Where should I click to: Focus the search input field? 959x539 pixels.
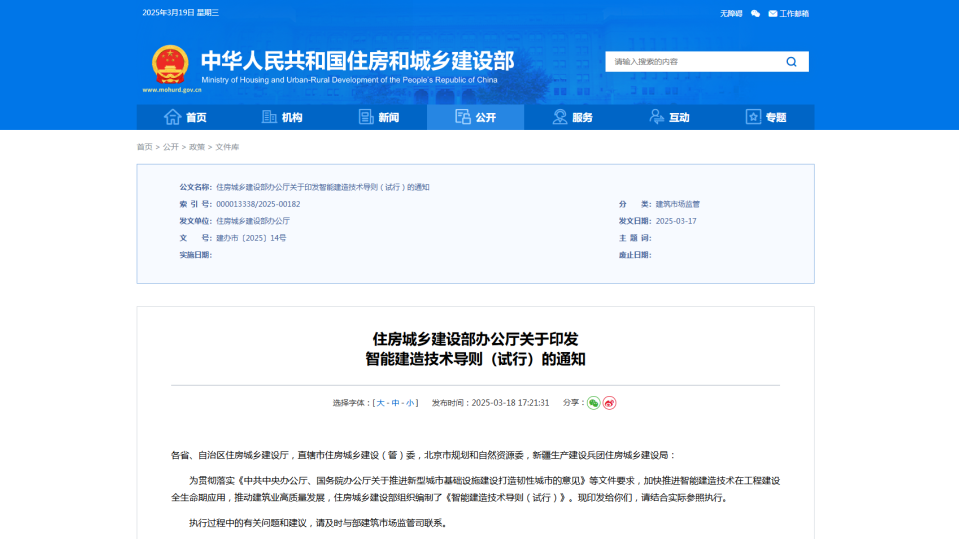(x=690, y=62)
